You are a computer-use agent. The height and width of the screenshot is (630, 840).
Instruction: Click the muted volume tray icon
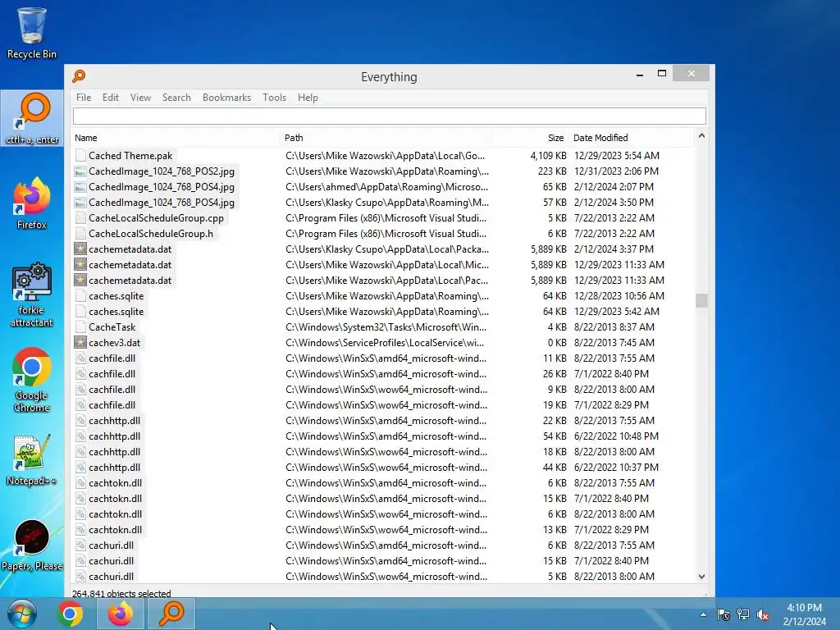pos(762,614)
